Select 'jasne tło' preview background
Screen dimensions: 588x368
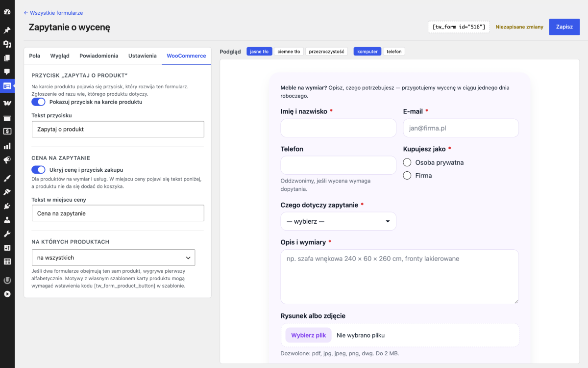259,52
